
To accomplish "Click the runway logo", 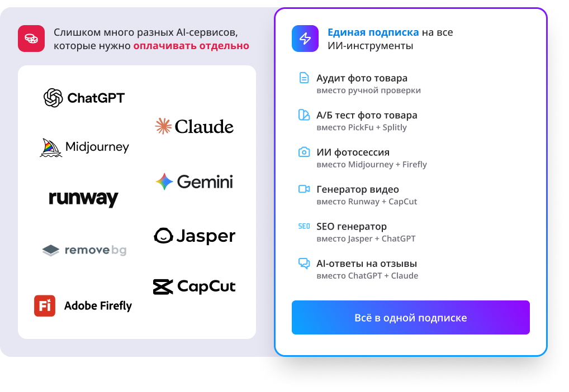I will click(x=83, y=199).
